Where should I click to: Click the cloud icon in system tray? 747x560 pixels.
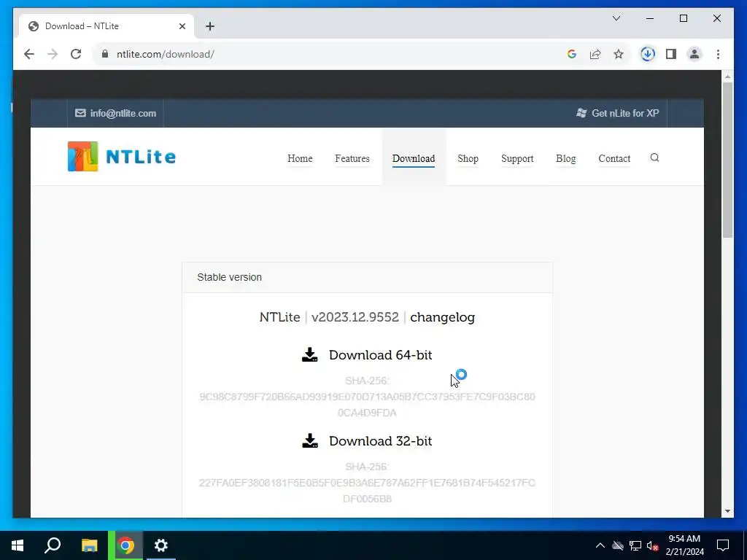618,545
